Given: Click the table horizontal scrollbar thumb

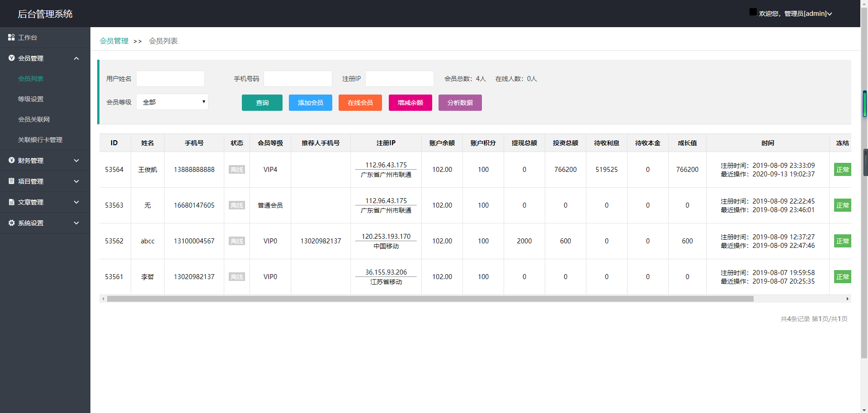Looking at the screenshot, I should (x=430, y=299).
